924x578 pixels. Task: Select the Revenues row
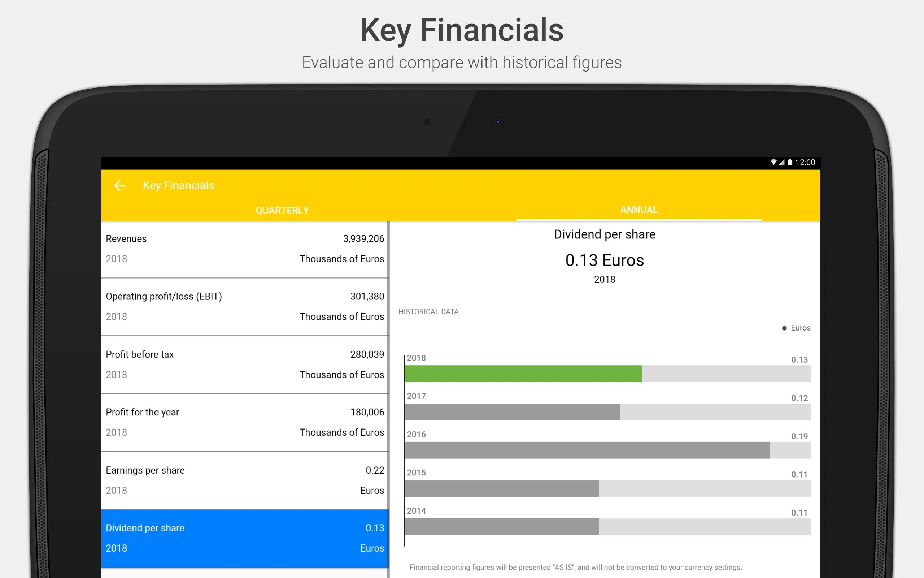(x=245, y=249)
